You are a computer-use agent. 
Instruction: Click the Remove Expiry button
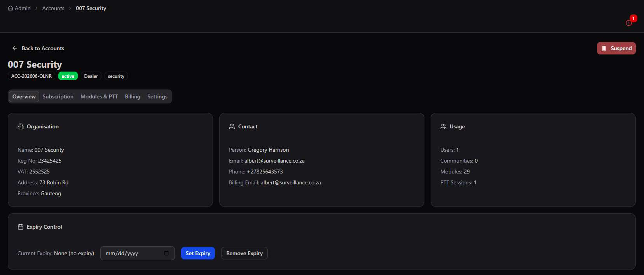pos(244,253)
